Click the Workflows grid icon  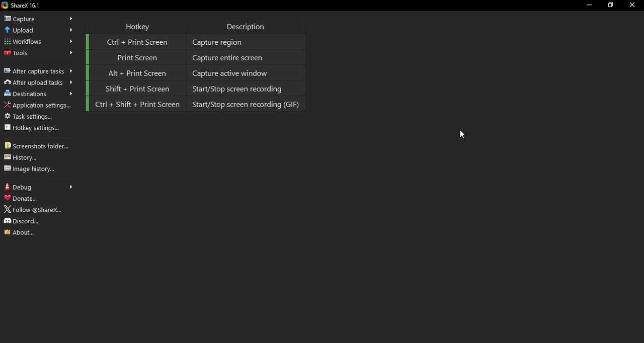(x=8, y=41)
